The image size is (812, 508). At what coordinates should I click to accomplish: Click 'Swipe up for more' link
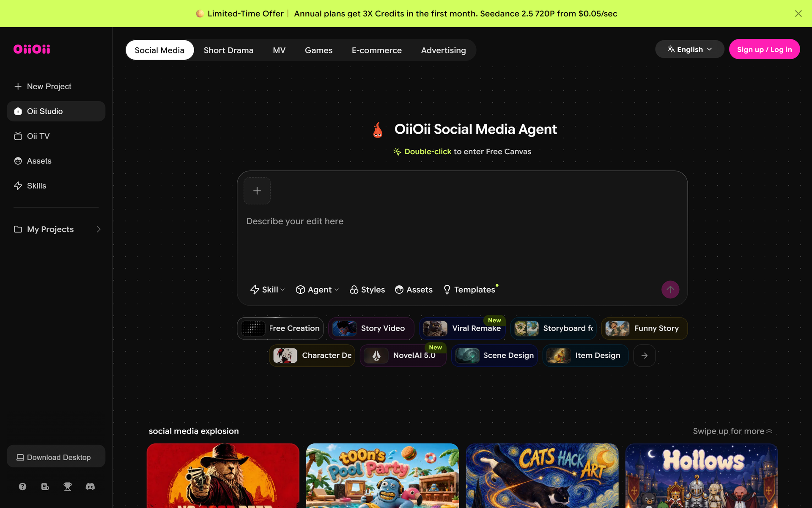click(732, 431)
